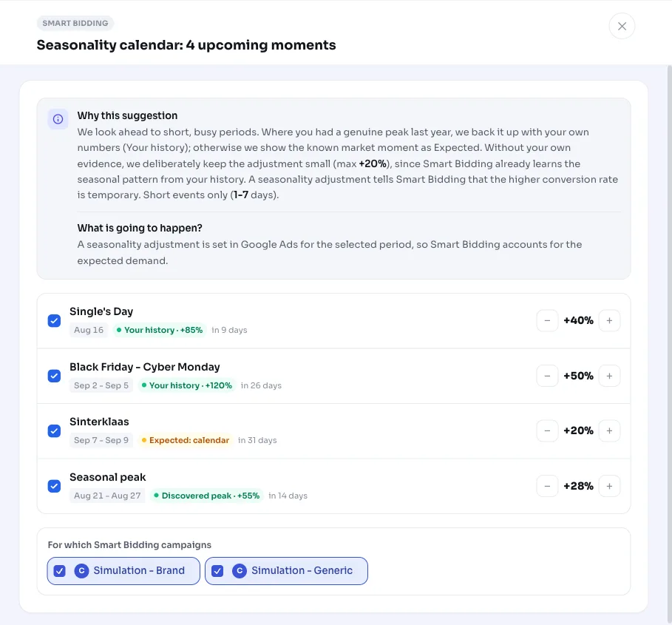Increase Seasonal peak adjustment via plus
672x625 pixels.
609,486
